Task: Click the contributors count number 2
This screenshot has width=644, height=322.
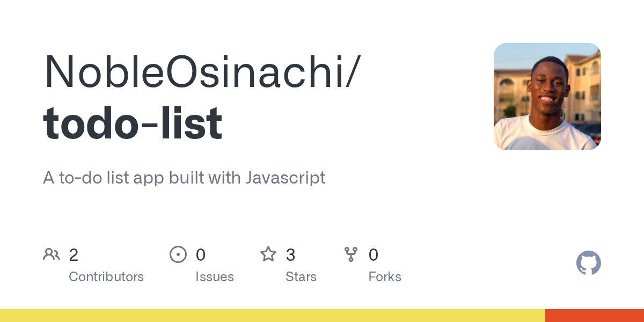Action: [x=74, y=255]
